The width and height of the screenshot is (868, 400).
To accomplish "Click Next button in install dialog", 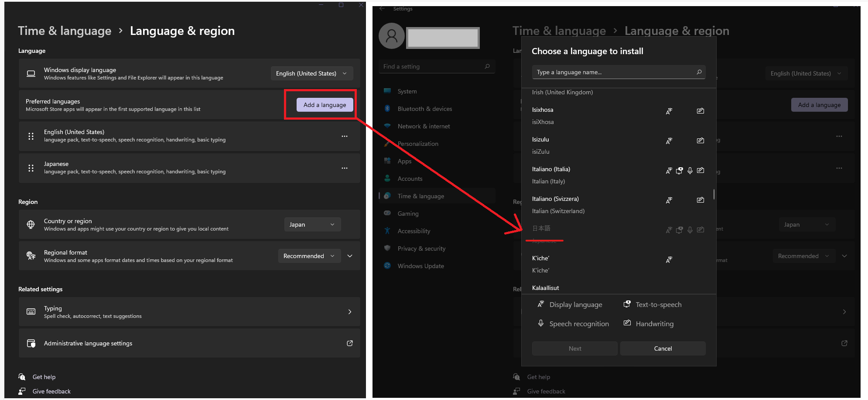I will [575, 348].
